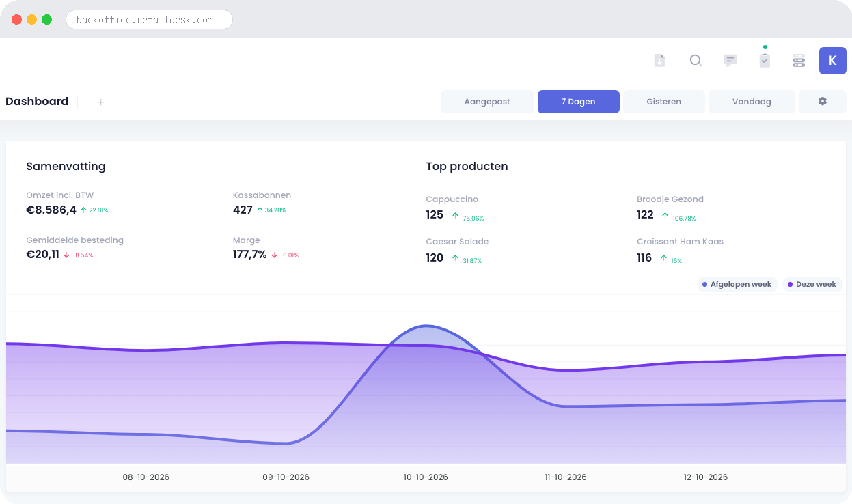The height and width of the screenshot is (504, 852).
Task: Click the Croissant Ham Kaas count 116
Action: (x=644, y=257)
